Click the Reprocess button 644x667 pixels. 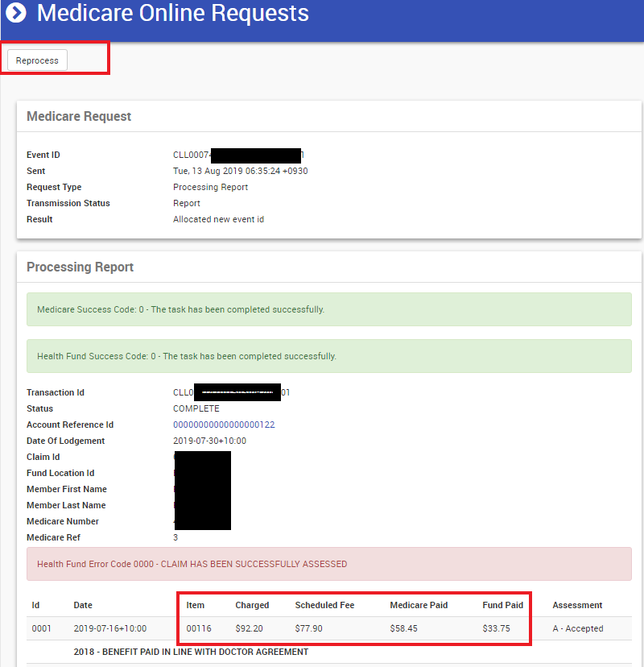[37, 60]
